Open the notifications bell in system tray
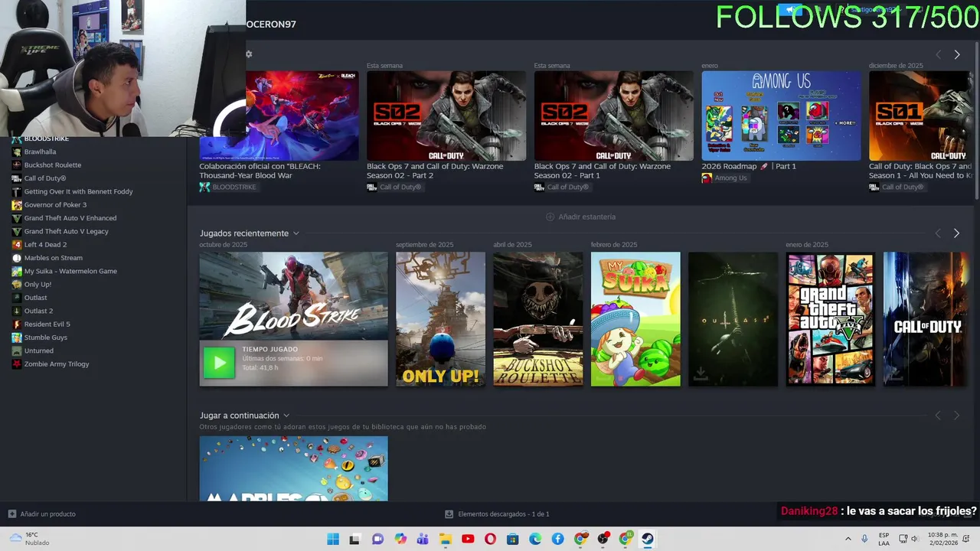 tap(967, 539)
